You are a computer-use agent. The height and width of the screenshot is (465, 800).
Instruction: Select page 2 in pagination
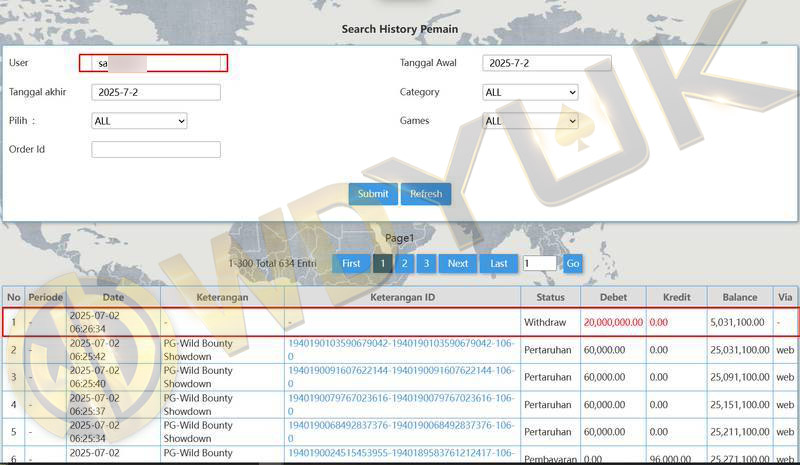pyautogui.click(x=405, y=263)
